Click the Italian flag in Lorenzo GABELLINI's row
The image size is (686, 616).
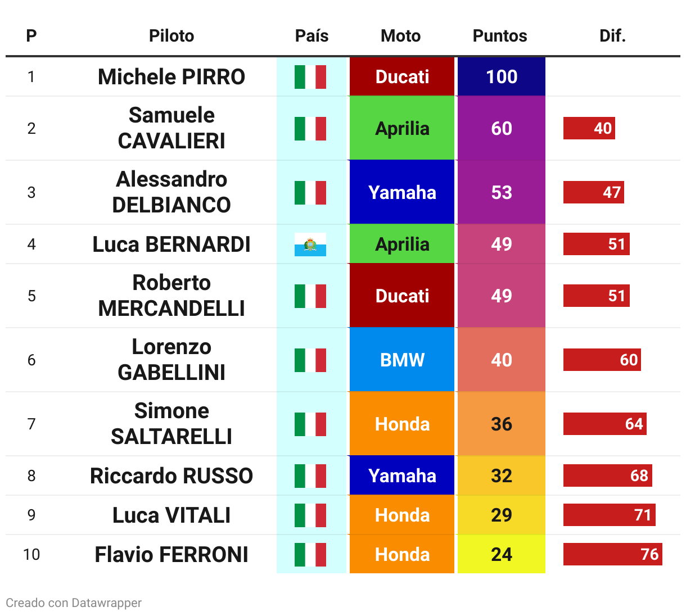(x=310, y=360)
